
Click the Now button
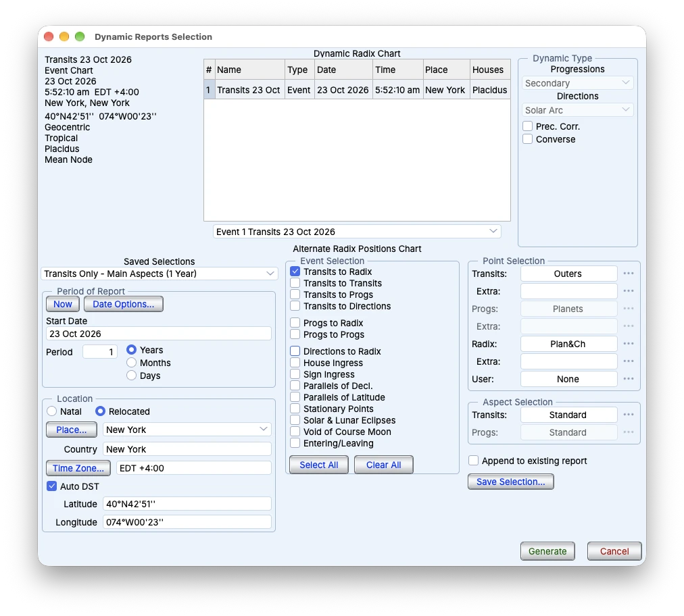pyautogui.click(x=63, y=304)
